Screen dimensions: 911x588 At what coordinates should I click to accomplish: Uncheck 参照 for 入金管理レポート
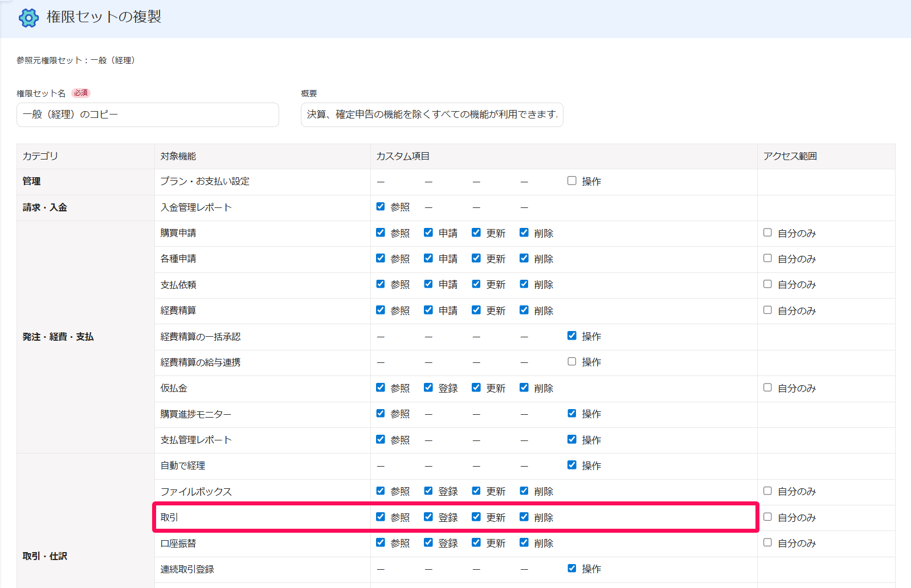381,206
